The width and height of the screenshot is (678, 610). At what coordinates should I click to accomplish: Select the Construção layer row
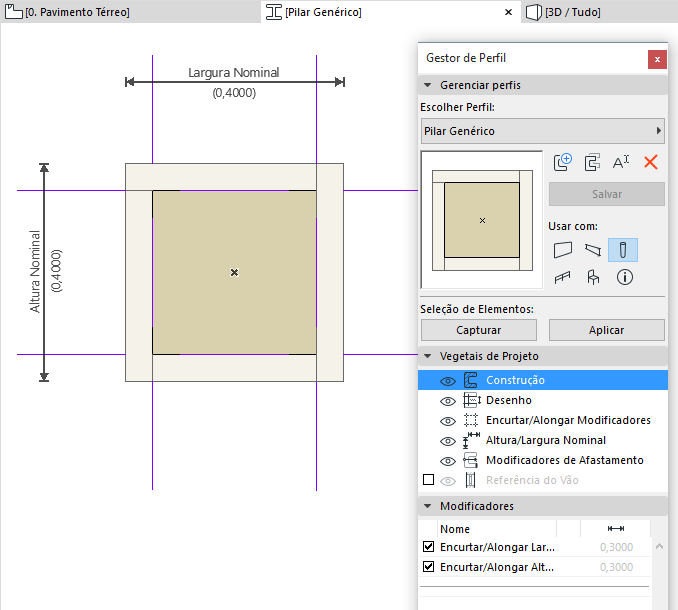point(543,380)
